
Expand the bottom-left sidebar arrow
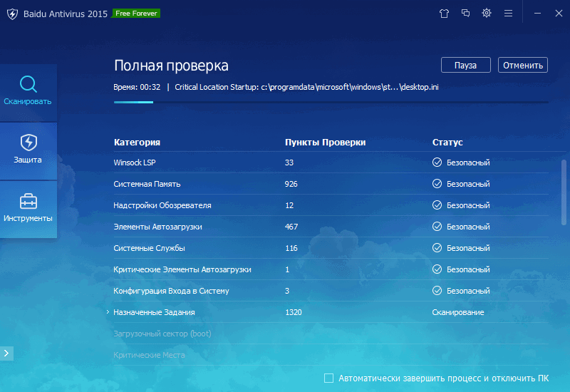[x=6, y=353]
